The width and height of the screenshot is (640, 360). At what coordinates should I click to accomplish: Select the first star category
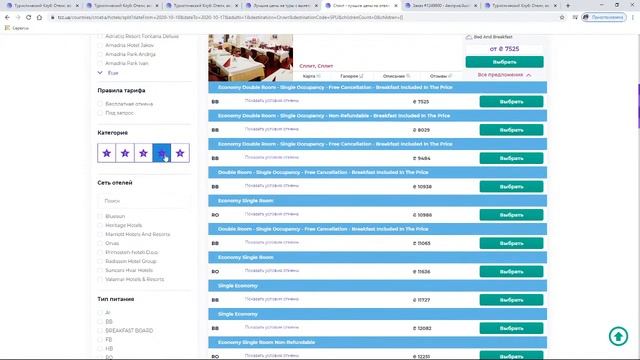[x=107, y=153]
